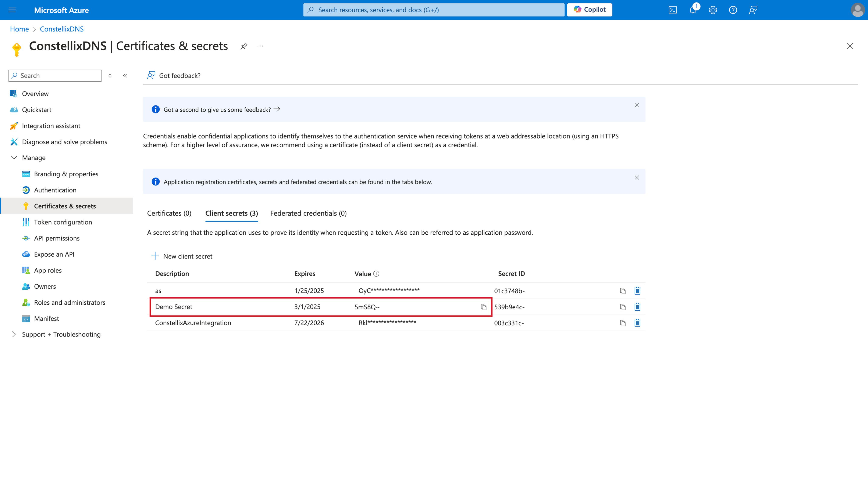Open the feedback icon in top bar
The height and width of the screenshot is (498, 868).
point(753,10)
